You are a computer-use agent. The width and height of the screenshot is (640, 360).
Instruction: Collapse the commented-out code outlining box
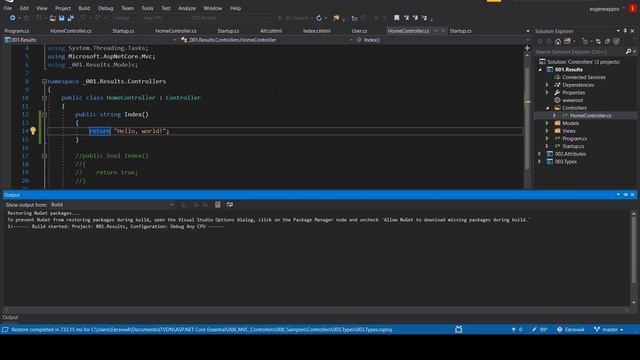tap(44, 156)
